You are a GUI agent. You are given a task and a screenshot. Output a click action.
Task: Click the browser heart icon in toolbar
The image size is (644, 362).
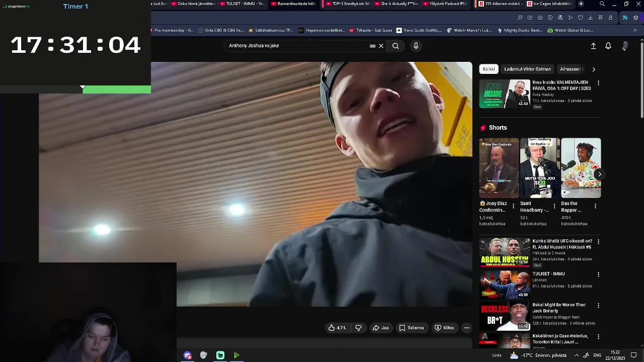(580, 18)
